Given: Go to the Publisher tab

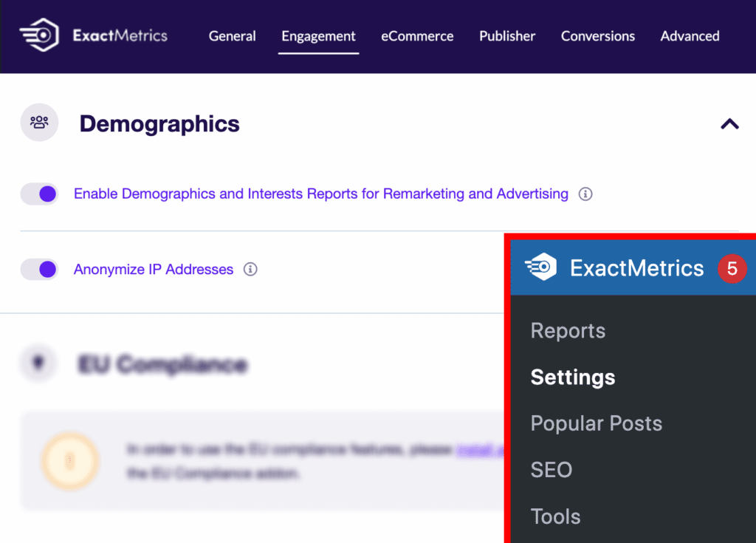Looking at the screenshot, I should click(507, 36).
